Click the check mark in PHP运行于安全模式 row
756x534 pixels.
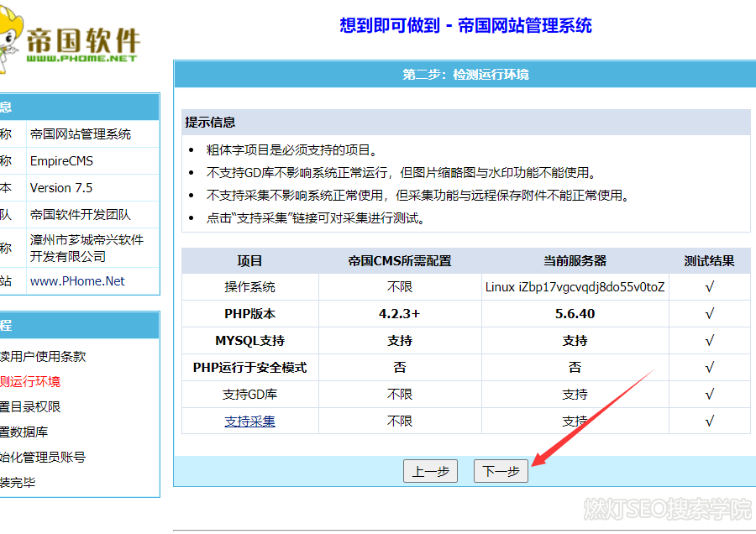tap(709, 368)
